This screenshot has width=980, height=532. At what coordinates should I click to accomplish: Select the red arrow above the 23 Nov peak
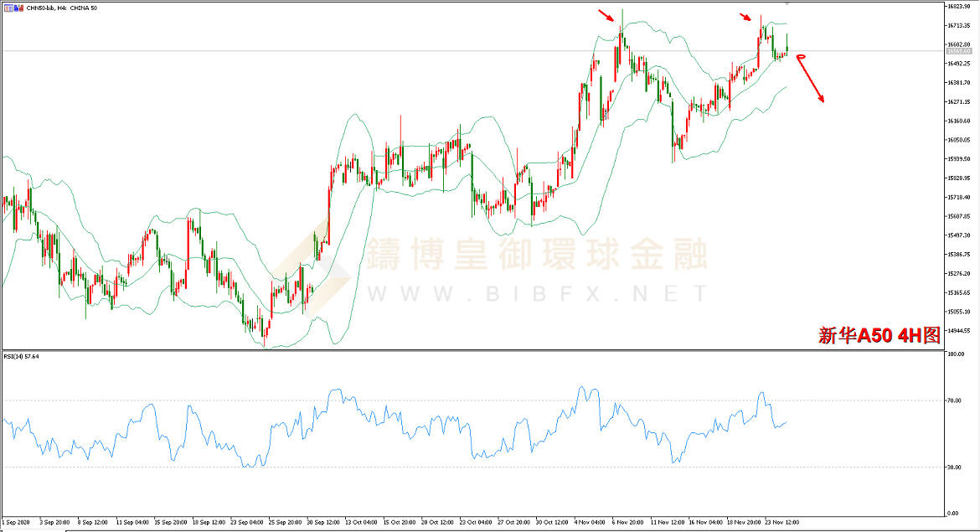pyautogui.click(x=745, y=18)
